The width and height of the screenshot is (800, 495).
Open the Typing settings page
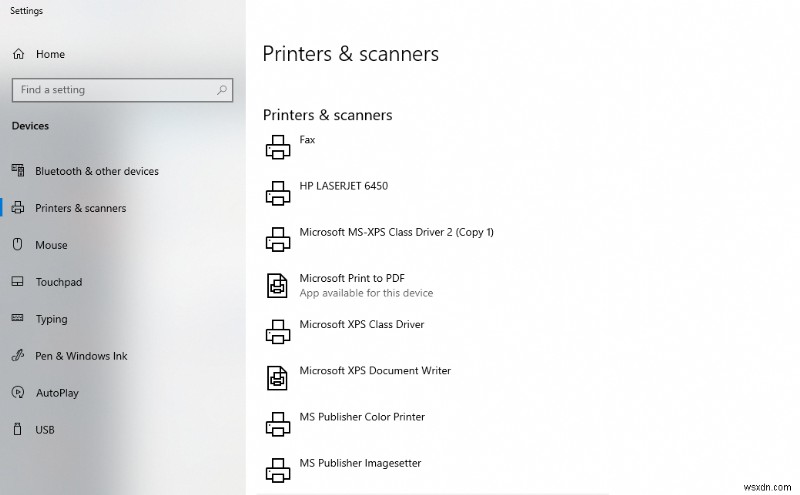point(52,319)
